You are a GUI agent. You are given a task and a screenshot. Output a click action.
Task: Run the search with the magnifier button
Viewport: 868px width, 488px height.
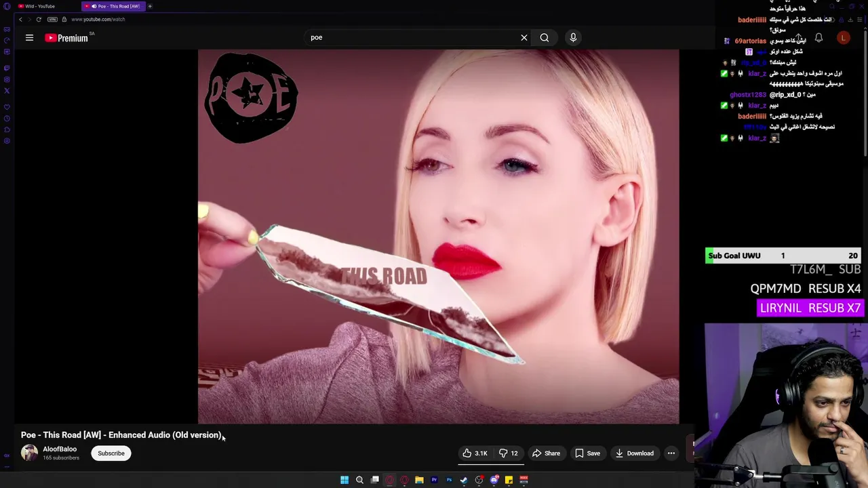pyautogui.click(x=545, y=37)
